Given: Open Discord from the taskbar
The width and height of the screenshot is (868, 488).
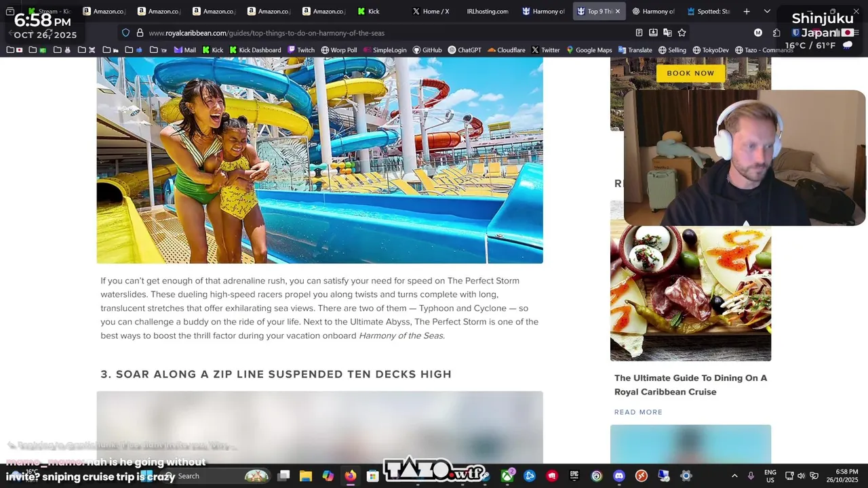Looking at the screenshot, I should (618, 476).
